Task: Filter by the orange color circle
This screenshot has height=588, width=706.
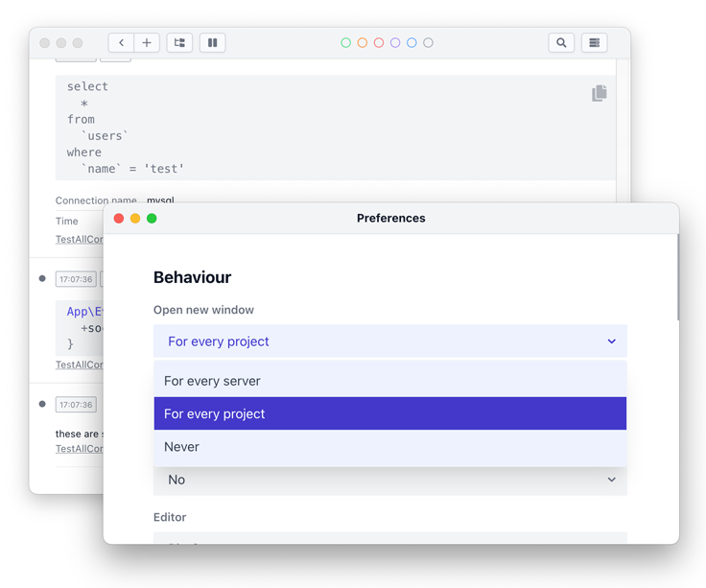Action: 363,43
